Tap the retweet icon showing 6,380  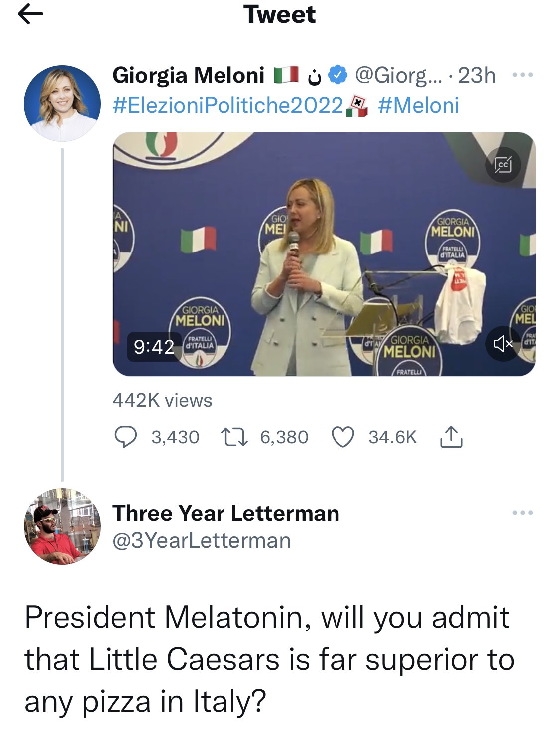tap(234, 437)
